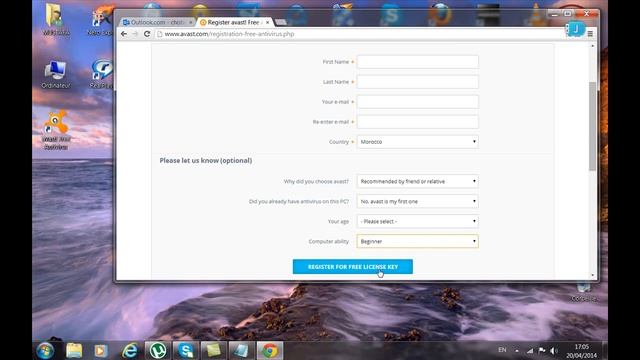Go back using Chrome's back arrow
The image size is (640, 360).
coord(124,34)
